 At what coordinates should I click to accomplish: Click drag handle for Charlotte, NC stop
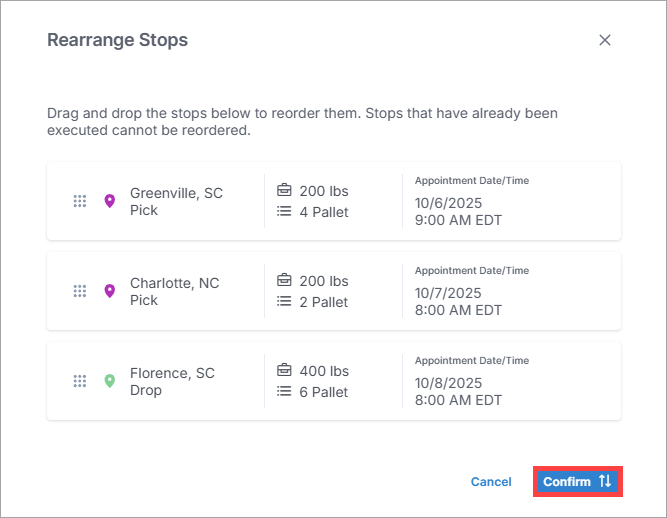coord(80,291)
